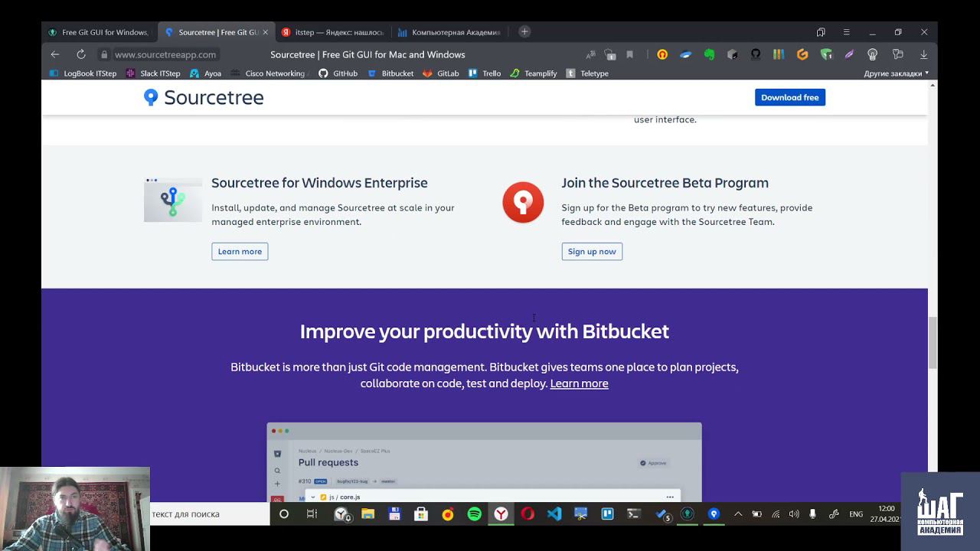Open the browser hamburger menu

point(846,32)
